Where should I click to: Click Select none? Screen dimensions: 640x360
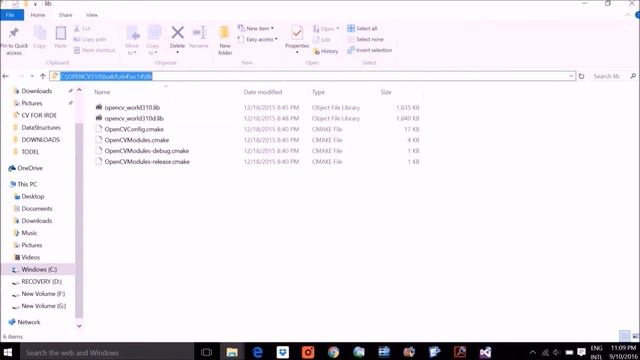365,39
